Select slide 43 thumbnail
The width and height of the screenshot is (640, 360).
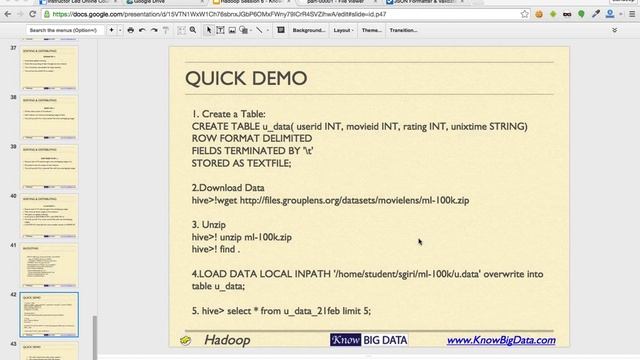coord(49,351)
